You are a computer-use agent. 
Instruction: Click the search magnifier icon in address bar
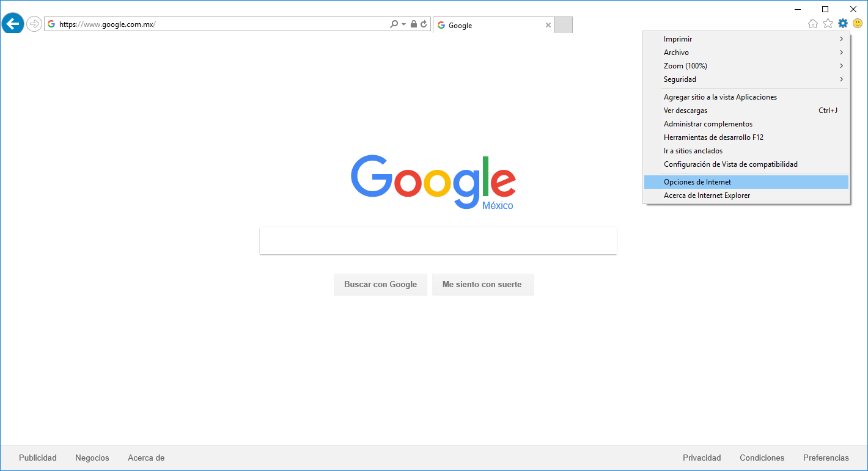(394, 24)
